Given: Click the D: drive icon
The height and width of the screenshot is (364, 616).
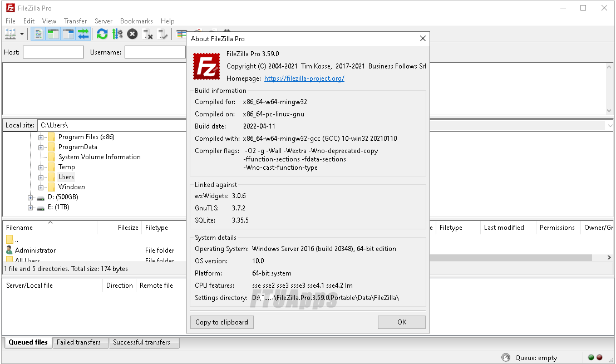Looking at the screenshot, I should pos(41,198).
